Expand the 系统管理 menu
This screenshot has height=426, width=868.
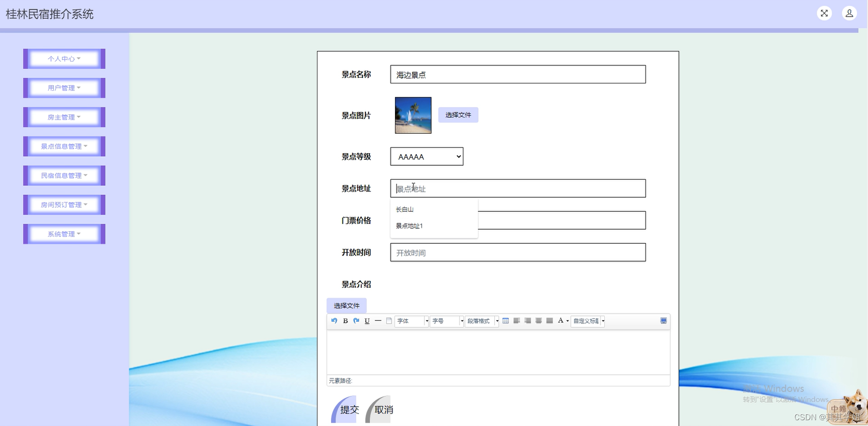click(x=64, y=234)
